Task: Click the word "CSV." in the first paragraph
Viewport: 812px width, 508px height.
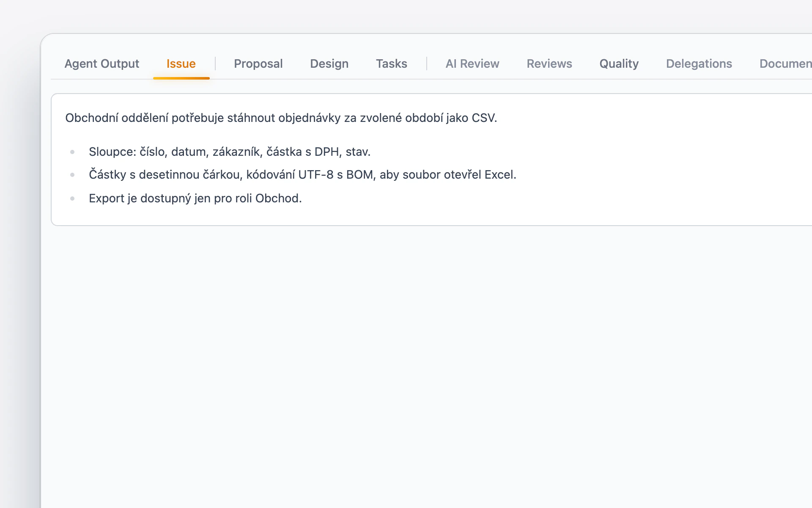Action: pos(484,118)
